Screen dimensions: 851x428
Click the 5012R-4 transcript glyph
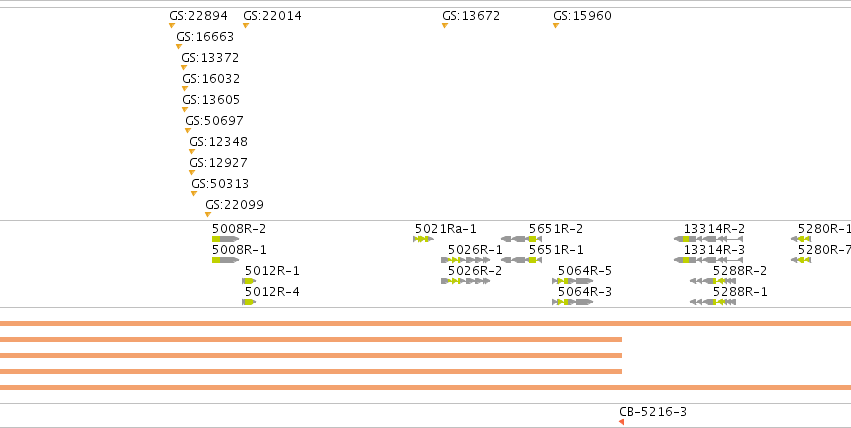(x=249, y=302)
